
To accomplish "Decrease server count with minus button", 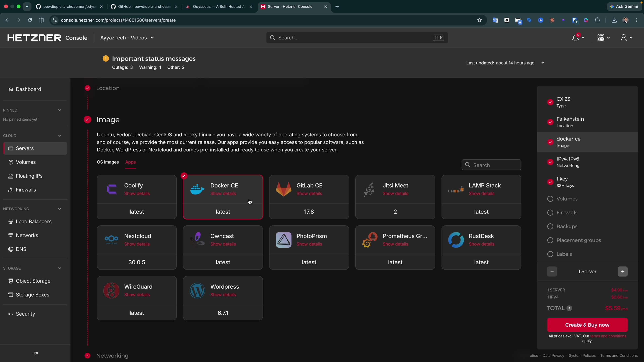I will tap(552, 271).
